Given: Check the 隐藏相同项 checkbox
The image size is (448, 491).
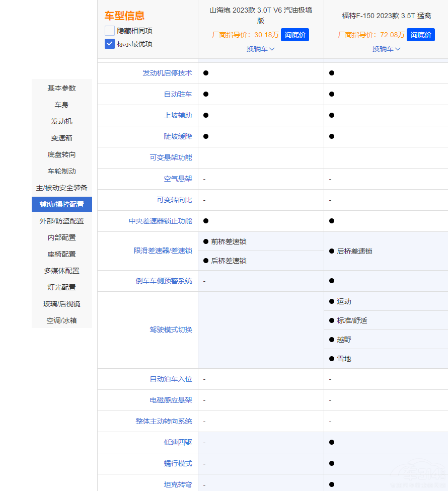Looking at the screenshot, I should (110, 31).
